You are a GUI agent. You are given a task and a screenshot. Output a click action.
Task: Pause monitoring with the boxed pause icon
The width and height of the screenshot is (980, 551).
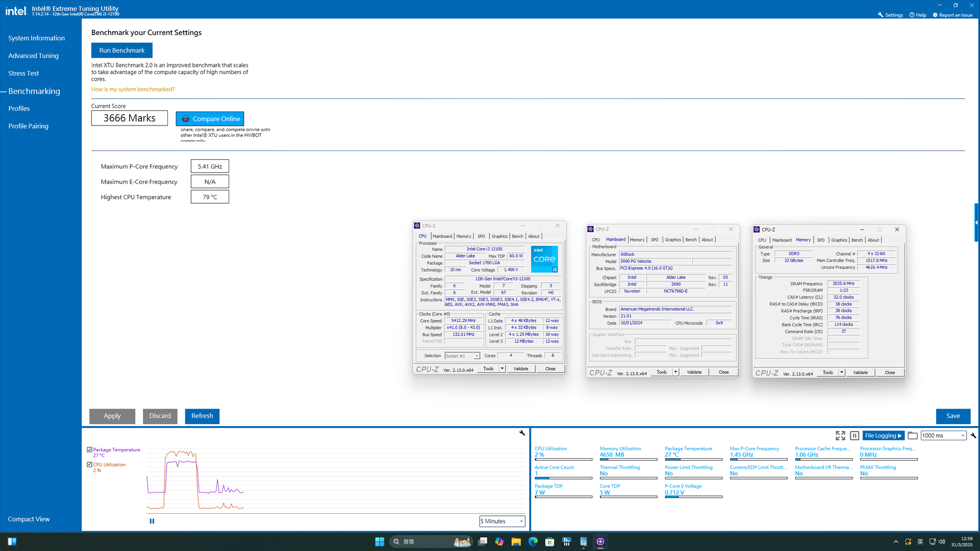coord(854,436)
